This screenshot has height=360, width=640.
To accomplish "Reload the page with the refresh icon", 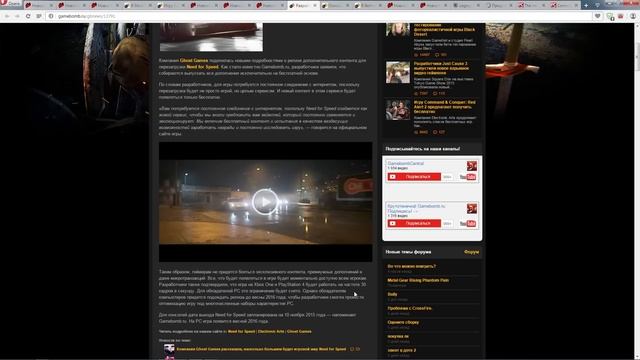I will click(28, 16).
